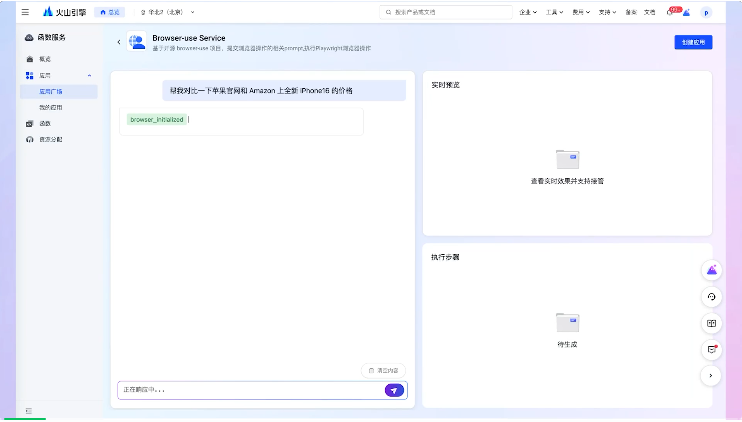Image resolution: width=742 pixels, height=422 pixels.
Task: Click the iPhone16 price comparison chat message
Action: point(284,90)
